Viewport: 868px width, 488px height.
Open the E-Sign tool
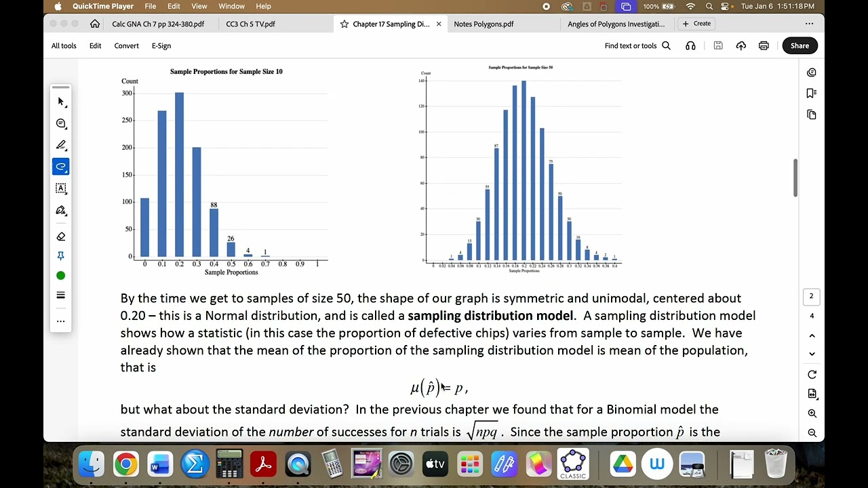click(161, 45)
